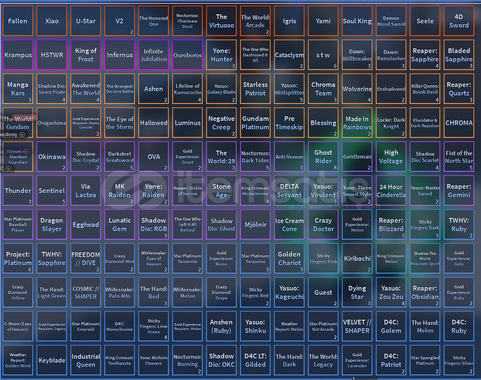Click the Krampus item tile
Viewport: 481px width, 380px height.
[18, 55]
